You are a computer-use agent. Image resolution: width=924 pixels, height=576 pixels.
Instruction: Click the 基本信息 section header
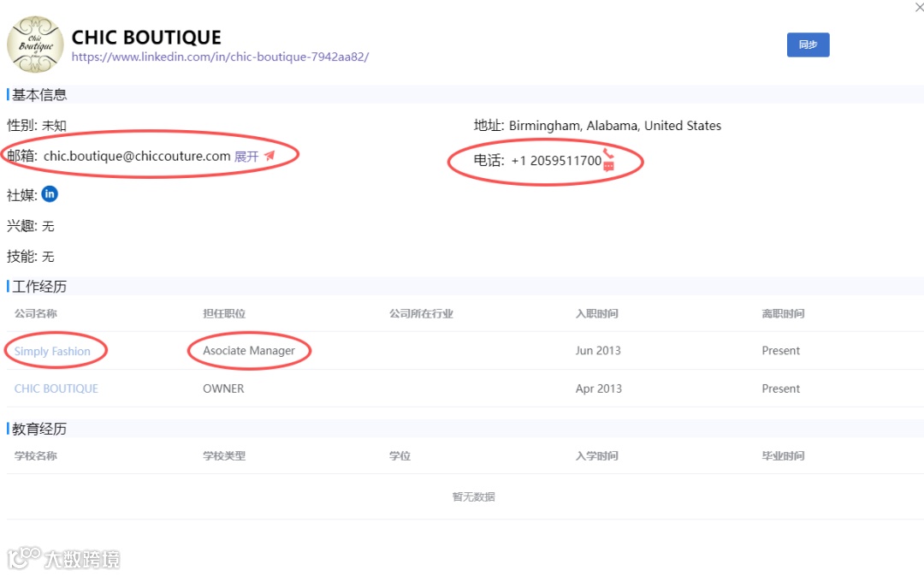point(38,95)
